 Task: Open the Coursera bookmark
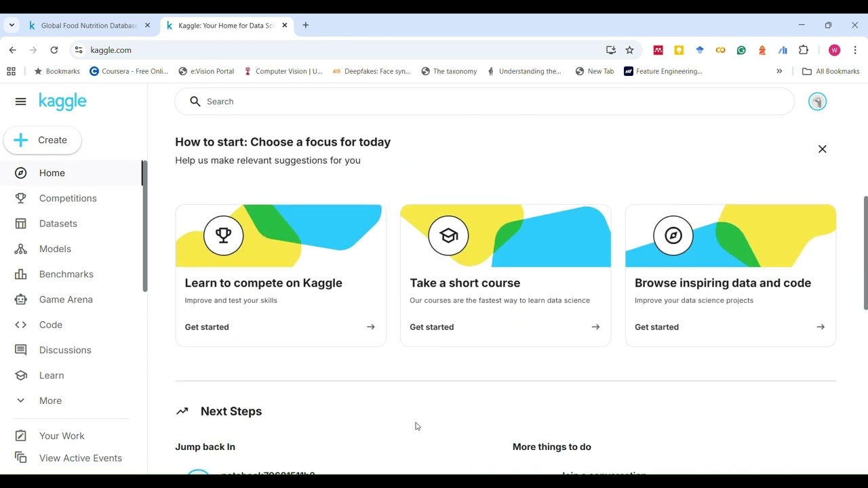129,71
